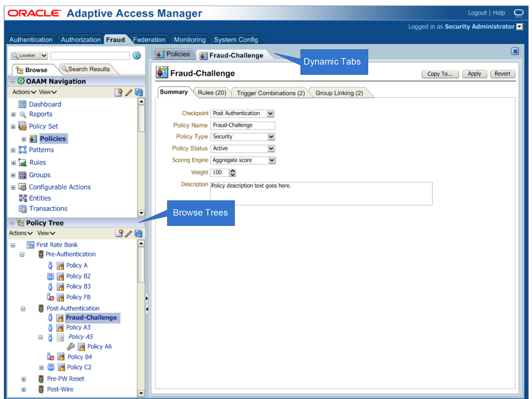
Task: Switch to the Monitoring main tab
Action: [x=190, y=40]
